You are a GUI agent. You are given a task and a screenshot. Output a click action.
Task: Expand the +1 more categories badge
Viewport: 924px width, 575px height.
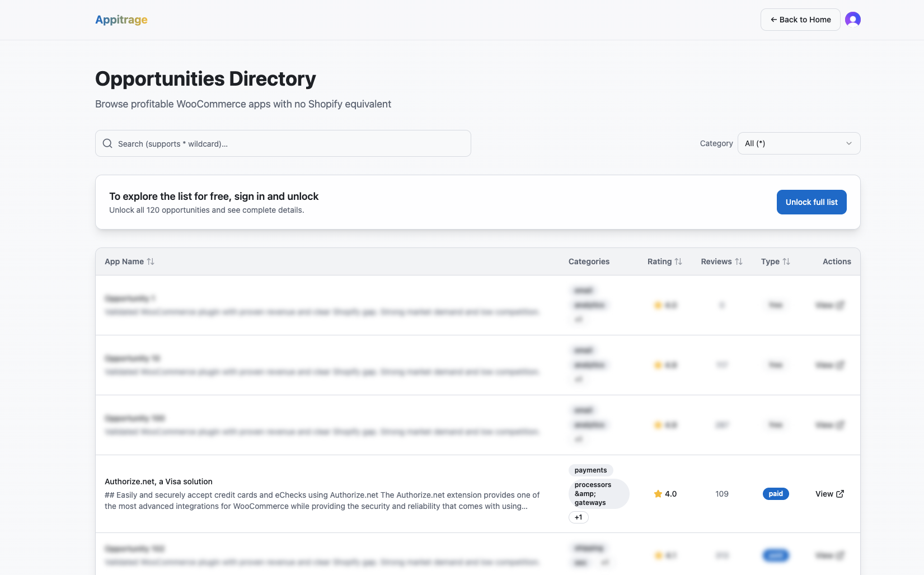(579, 517)
